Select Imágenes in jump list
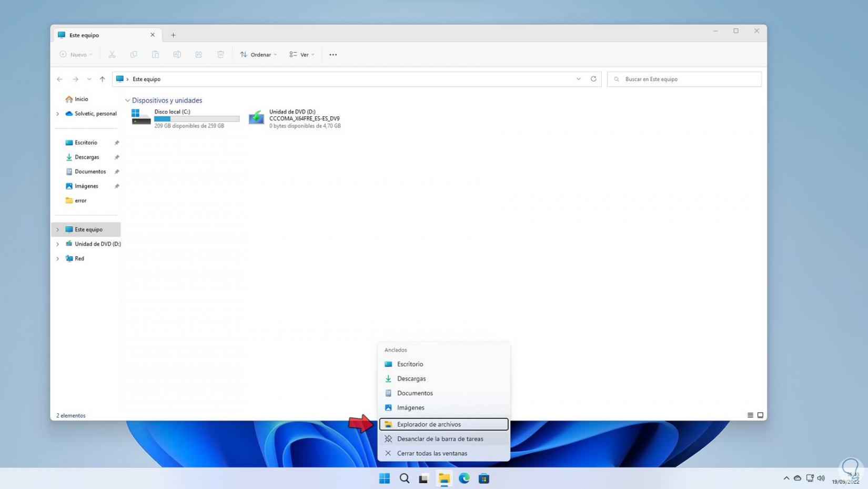Viewport: 868px width, 489px height. pyautogui.click(x=443, y=407)
